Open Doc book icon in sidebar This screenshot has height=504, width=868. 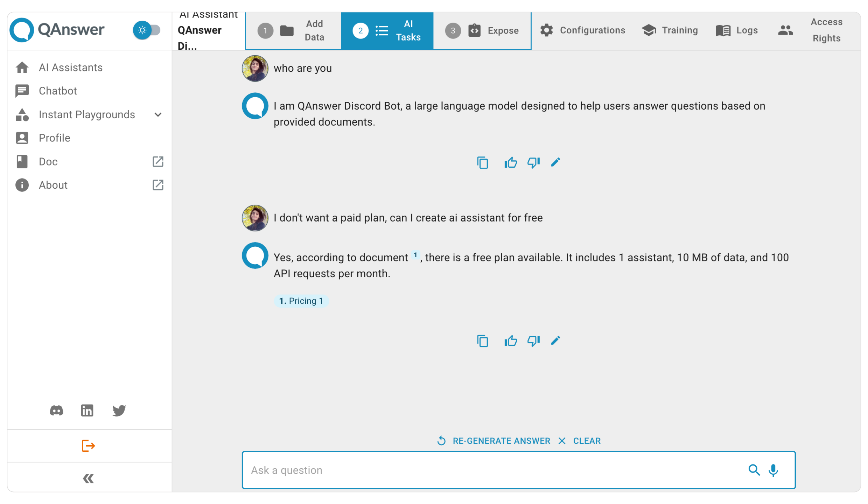(x=22, y=161)
